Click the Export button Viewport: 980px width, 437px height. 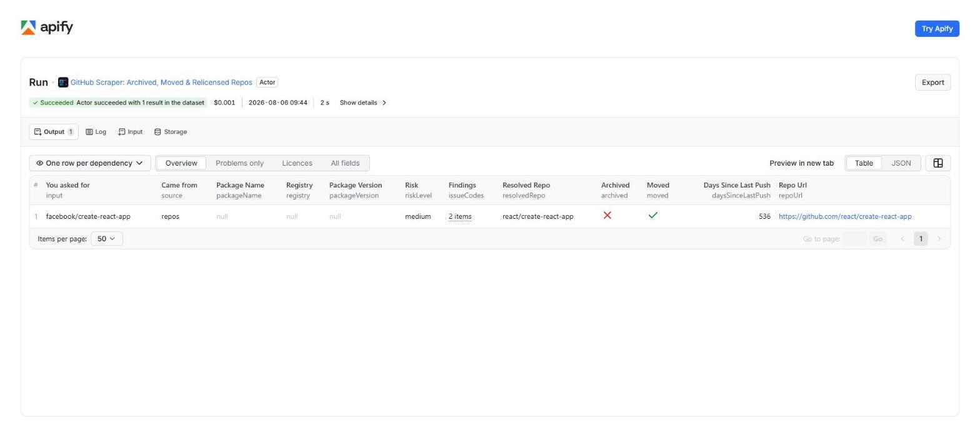(932, 83)
